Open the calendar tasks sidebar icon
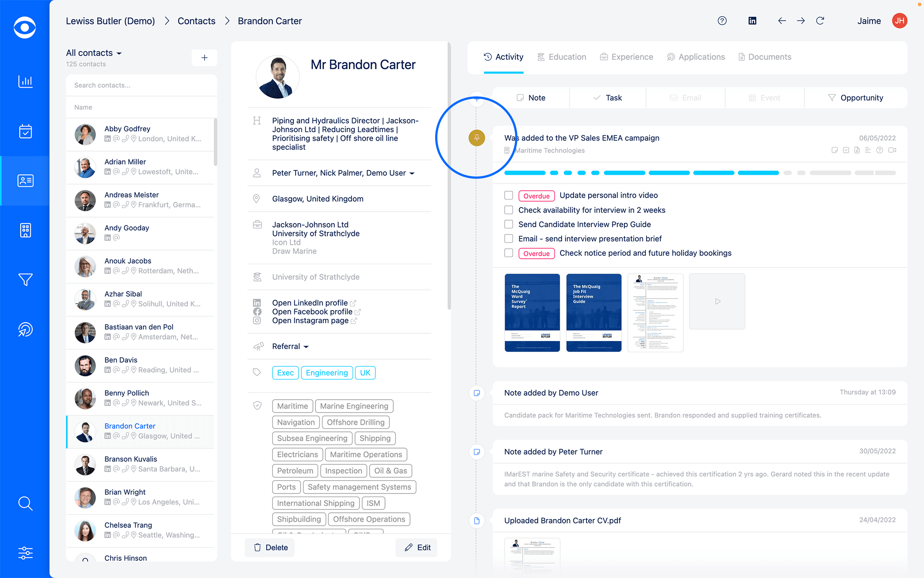 [x=25, y=131]
